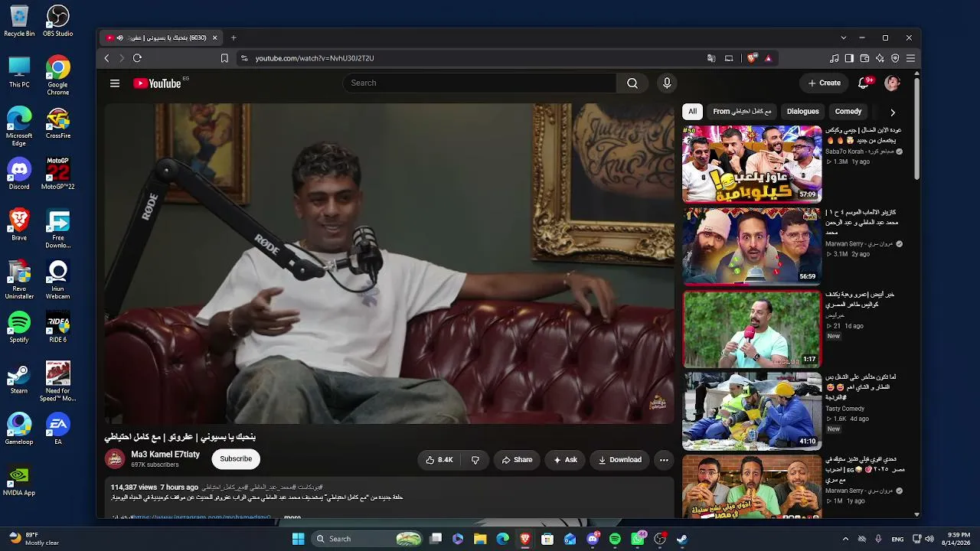This screenshot has height=551, width=980.
Task: Select the Dialogues filter chip
Action: 803,112
